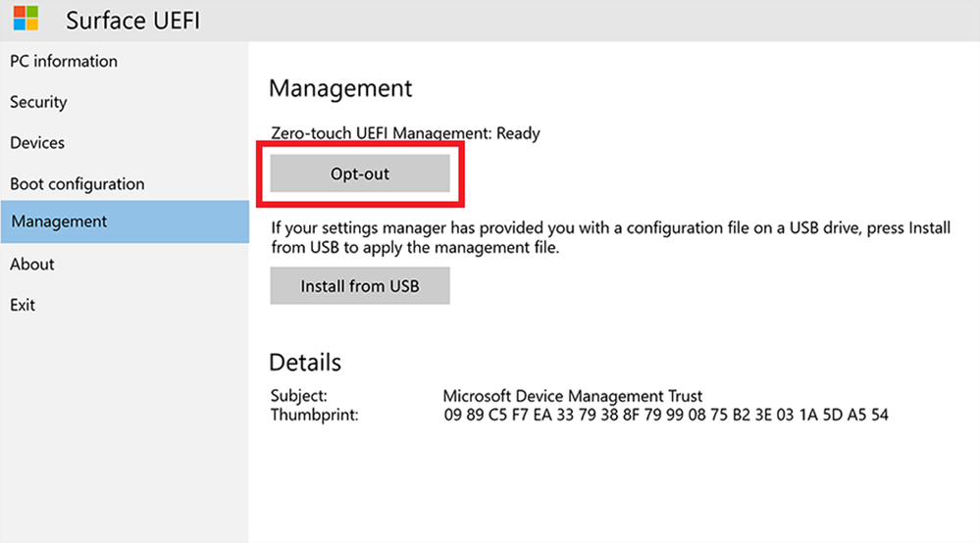The height and width of the screenshot is (543, 980).
Task: Click the Zero-touch UEFI Management Ready status
Action: pos(405,133)
